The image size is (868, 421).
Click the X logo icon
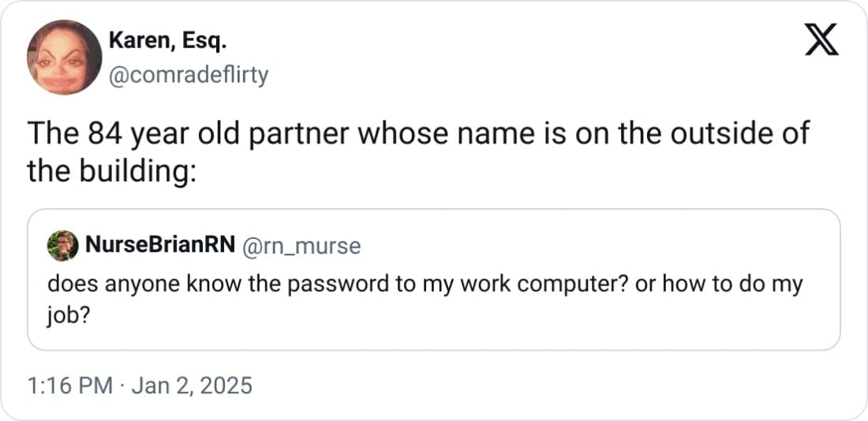[x=821, y=40]
